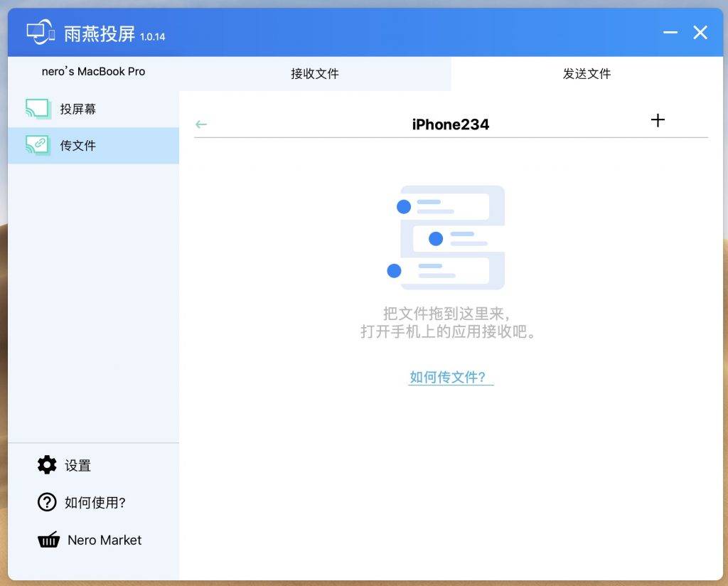Click the nero's MacBook Pro label

(93, 72)
